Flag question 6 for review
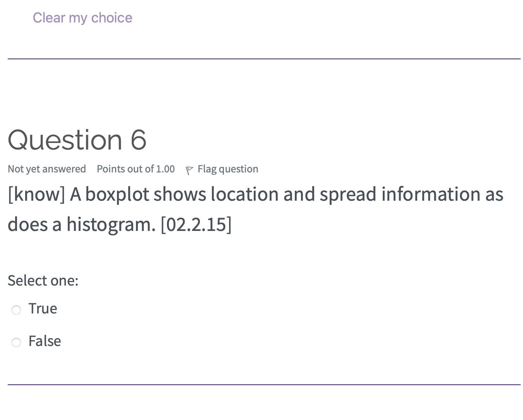The height and width of the screenshot is (420, 523). click(228, 169)
